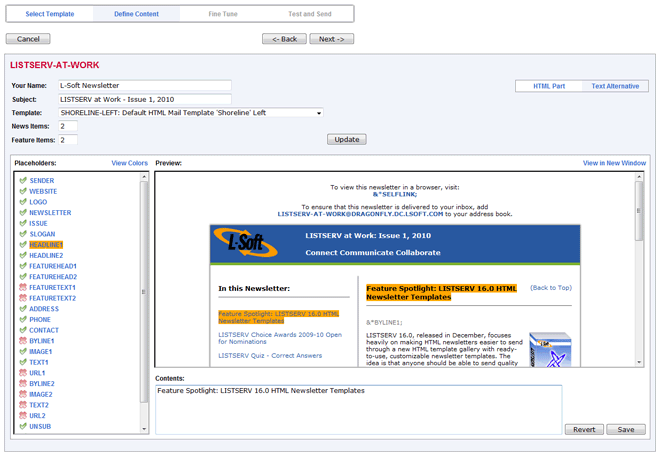The height and width of the screenshot is (456, 660).
Task: Select the SENDER placeholder
Action: (x=42, y=180)
